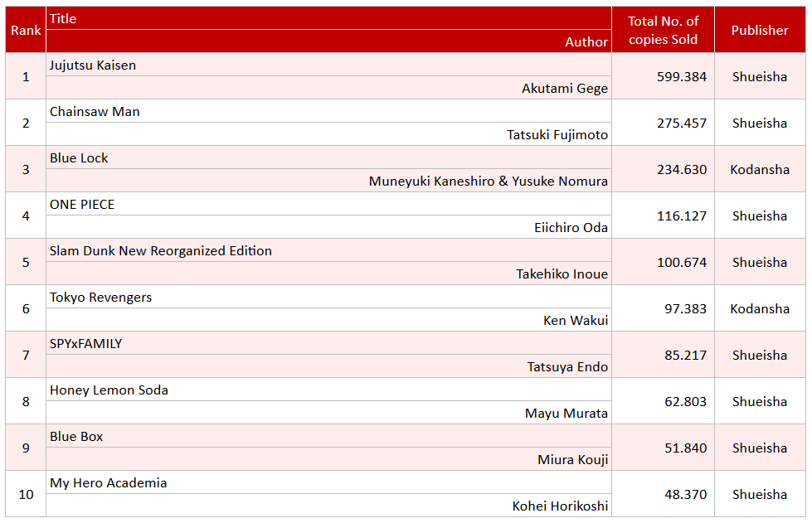
Task: Select Total No. of copies Sold header
Action: pyautogui.click(x=663, y=30)
